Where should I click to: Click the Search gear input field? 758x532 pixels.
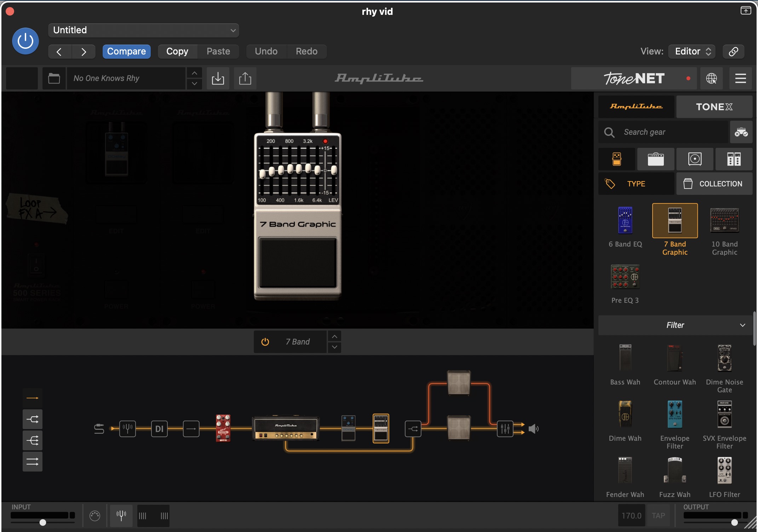[x=672, y=132]
